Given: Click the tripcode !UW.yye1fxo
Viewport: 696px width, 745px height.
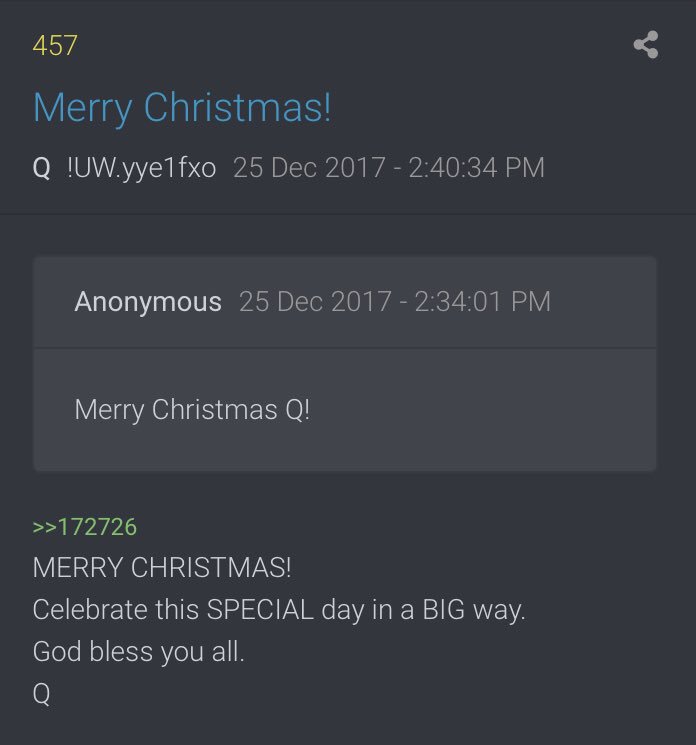Looking at the screenshot, I should point(142,168).
